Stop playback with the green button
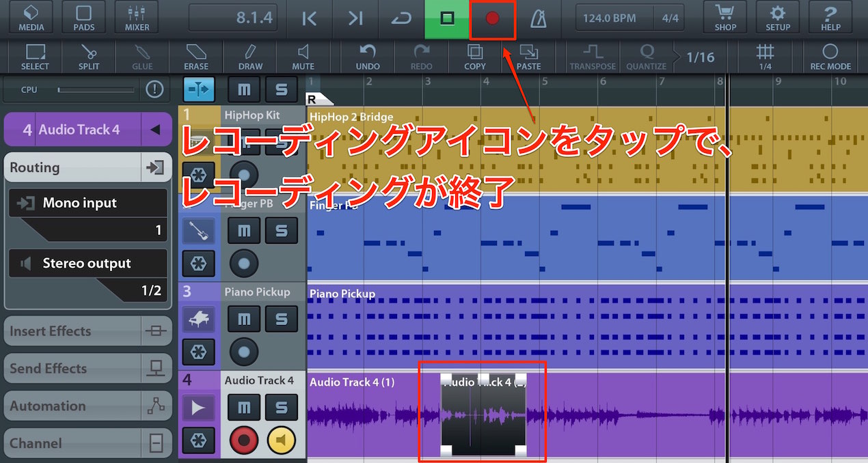The height and width of the screenshot is (463, 868). (447, 18)
